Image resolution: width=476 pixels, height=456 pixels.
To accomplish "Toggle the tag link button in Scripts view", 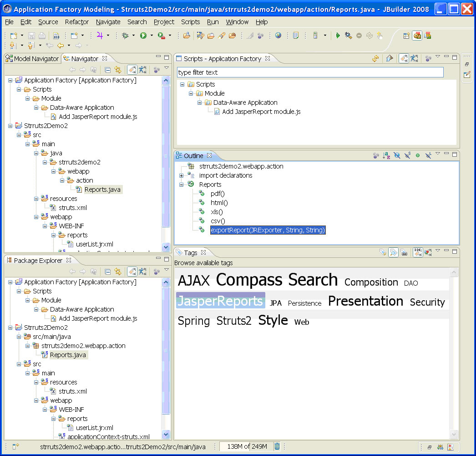I will point(404,58).
